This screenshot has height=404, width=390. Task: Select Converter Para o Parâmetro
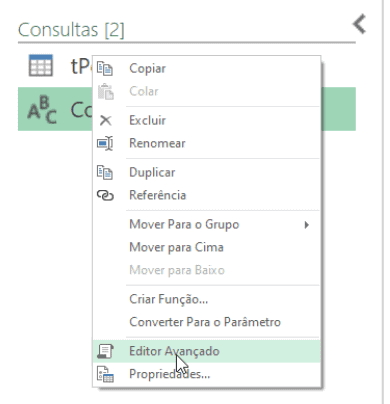[x=206, y=322]
